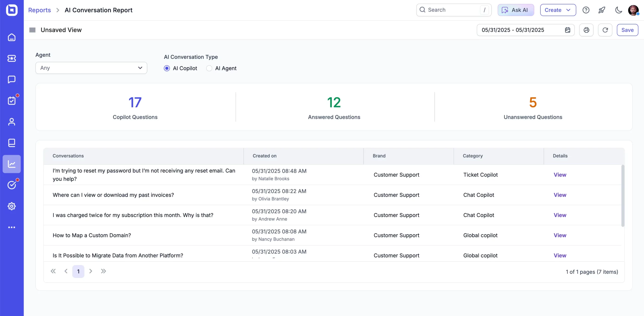
Task: Toggle dark mode with the moon icon
Action: (x=618, y=10)
